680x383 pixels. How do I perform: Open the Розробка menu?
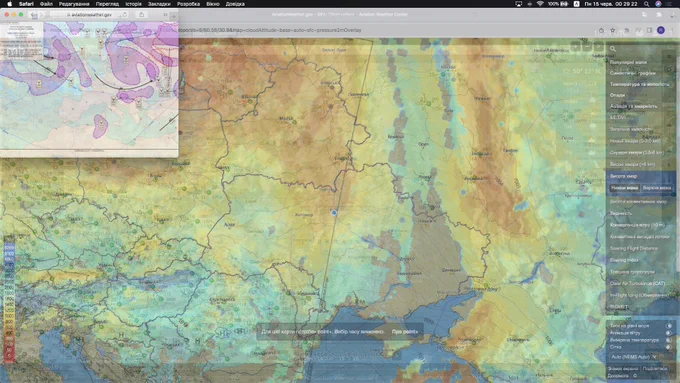pos(188,4)
